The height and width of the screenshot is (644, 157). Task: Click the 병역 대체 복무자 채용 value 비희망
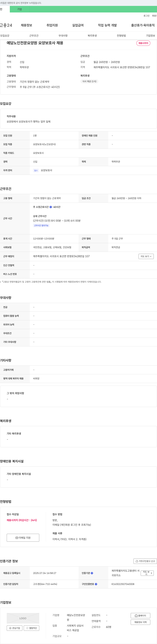(36, 378)
